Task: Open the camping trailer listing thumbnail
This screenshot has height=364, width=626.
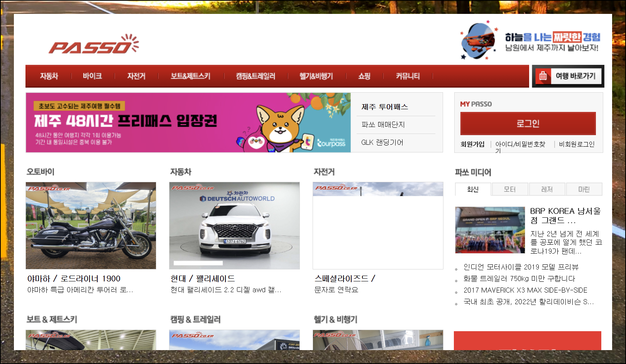Action: click(x=234, y=340)
